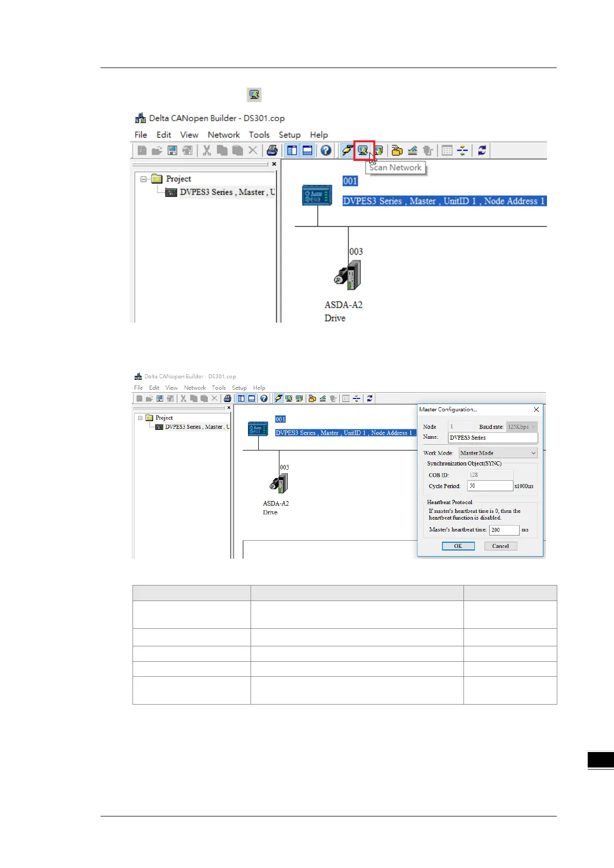Open Baud rate dropdown showing 125Kbps
This screenshot has width=614, height=868.
coord(522,427)
